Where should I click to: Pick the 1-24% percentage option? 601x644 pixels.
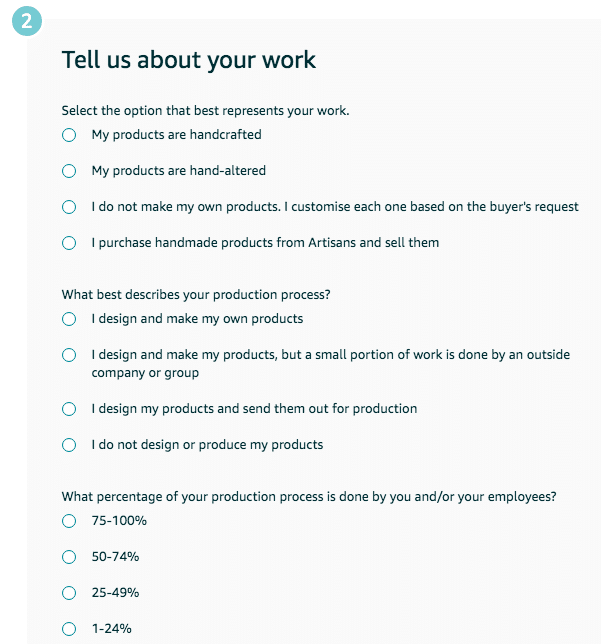69,629
